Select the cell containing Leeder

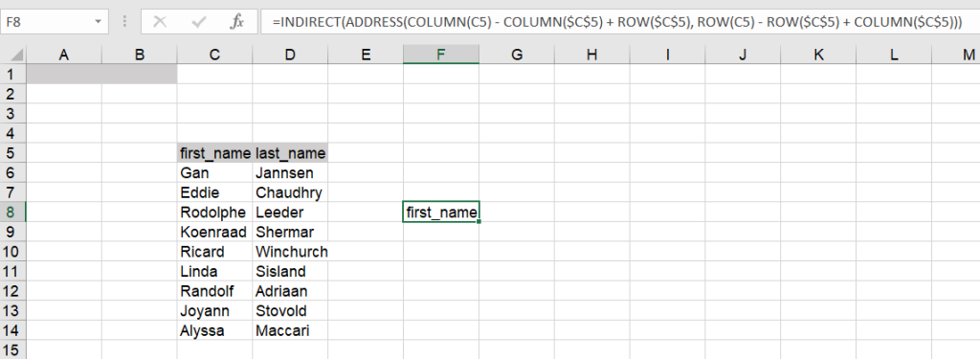click(290, 212)
